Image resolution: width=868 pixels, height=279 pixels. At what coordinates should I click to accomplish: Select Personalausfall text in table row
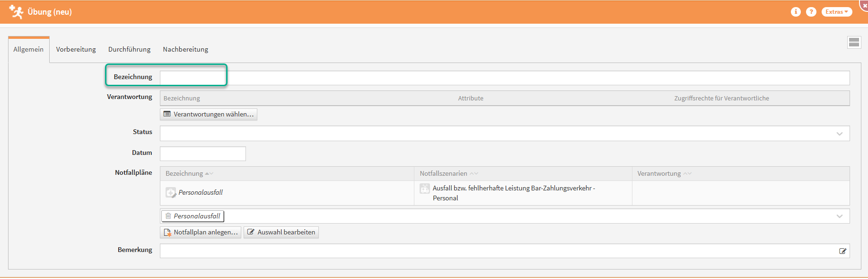(201, 192)
